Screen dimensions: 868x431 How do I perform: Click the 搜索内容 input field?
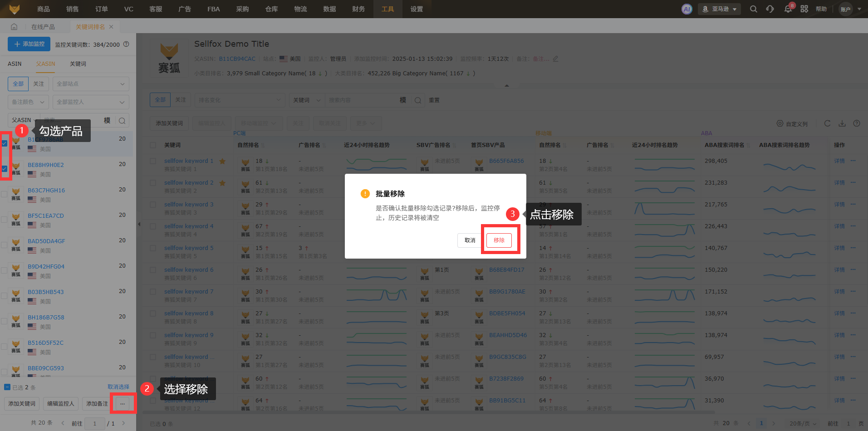click(361, 100)
